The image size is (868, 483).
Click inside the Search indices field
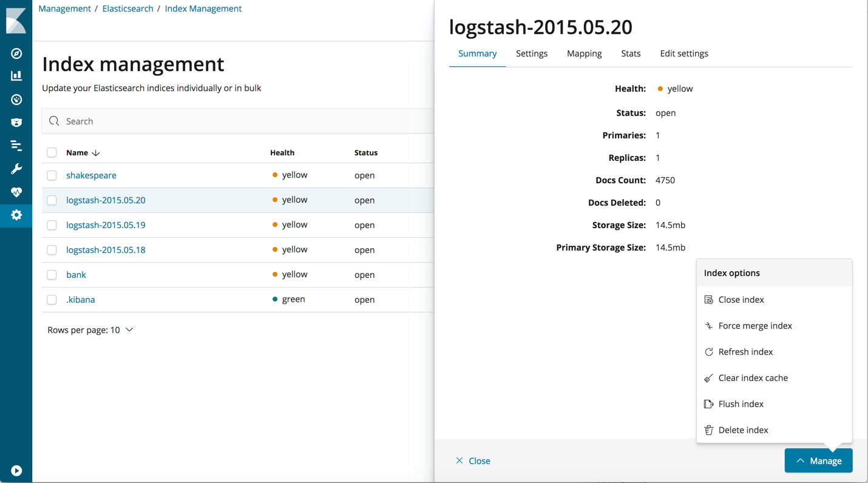pyautogui.click(x=182, y=121)
